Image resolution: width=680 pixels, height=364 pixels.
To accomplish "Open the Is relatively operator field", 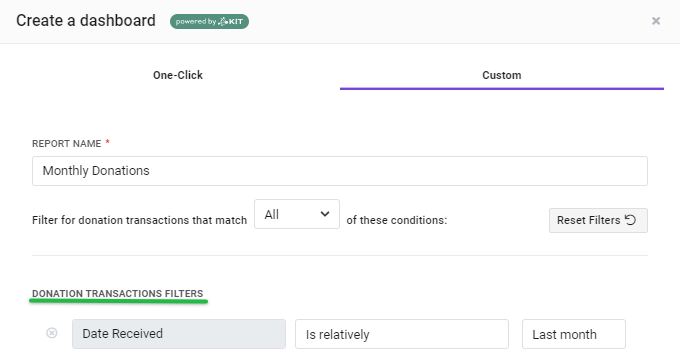I will point(402,334).
